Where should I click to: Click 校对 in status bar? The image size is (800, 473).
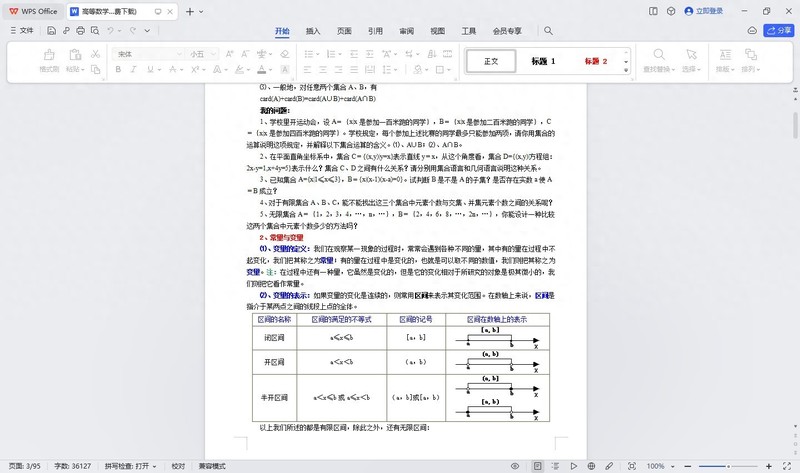pos(178,466)
